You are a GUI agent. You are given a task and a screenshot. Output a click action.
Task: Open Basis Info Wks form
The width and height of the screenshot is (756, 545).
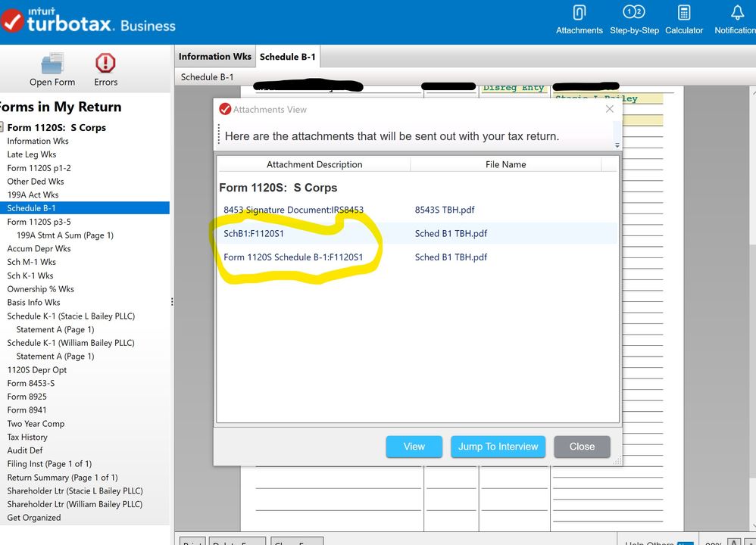[x=33, y=302]
